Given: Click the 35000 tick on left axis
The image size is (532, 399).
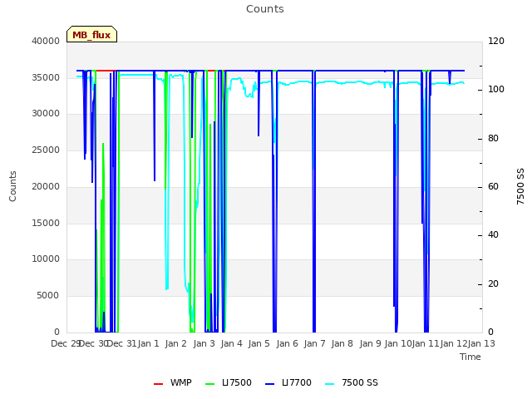Looking at the screenshot, I should (46, 77).
